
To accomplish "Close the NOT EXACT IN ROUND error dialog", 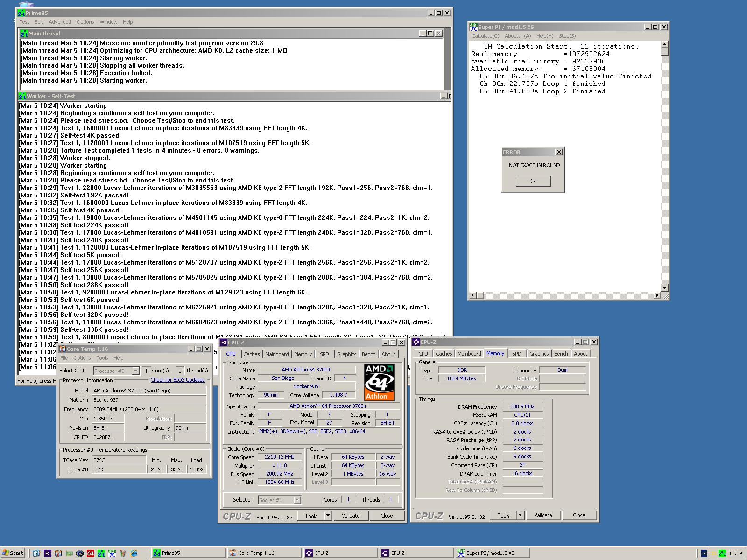I will tap(558, 152).
